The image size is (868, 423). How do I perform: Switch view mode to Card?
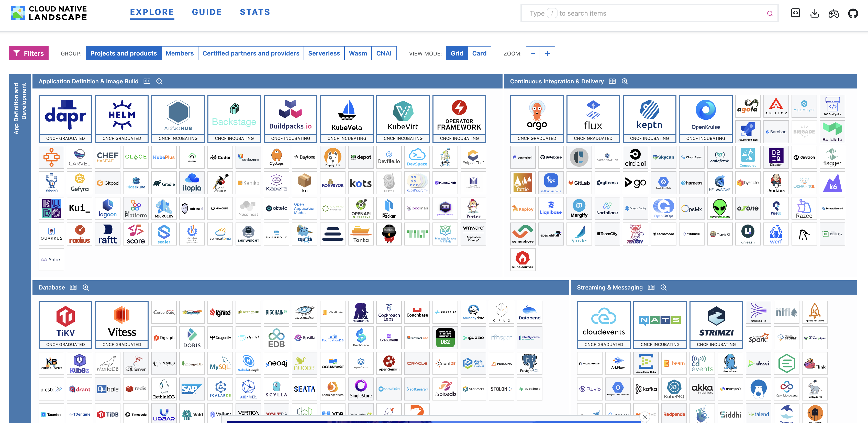click(479, 53)
